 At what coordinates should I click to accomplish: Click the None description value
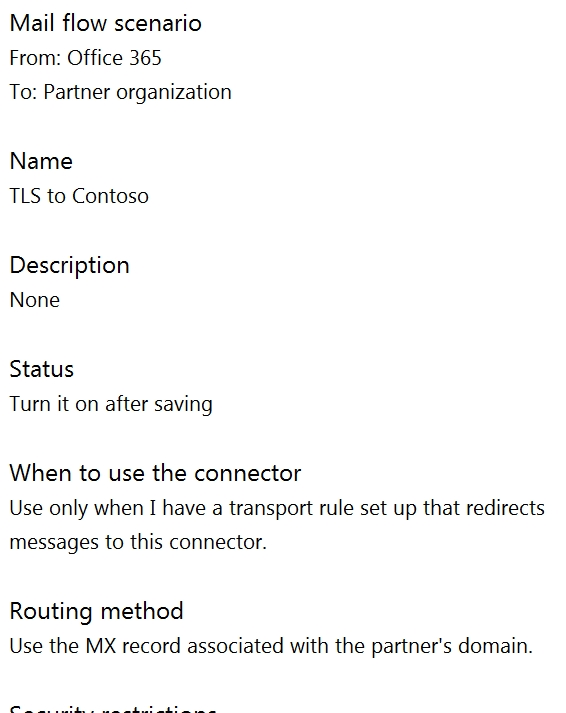tap(35, 301)
